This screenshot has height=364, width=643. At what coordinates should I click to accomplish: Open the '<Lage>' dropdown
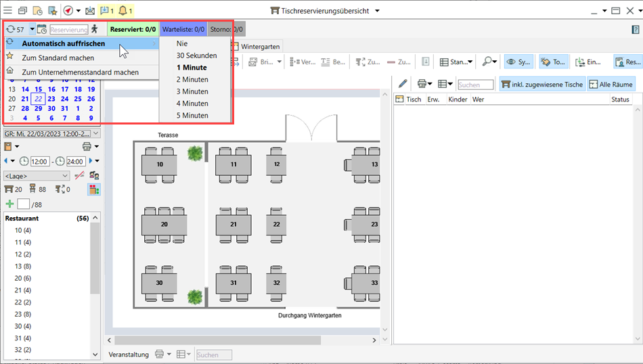click(37, 176)
